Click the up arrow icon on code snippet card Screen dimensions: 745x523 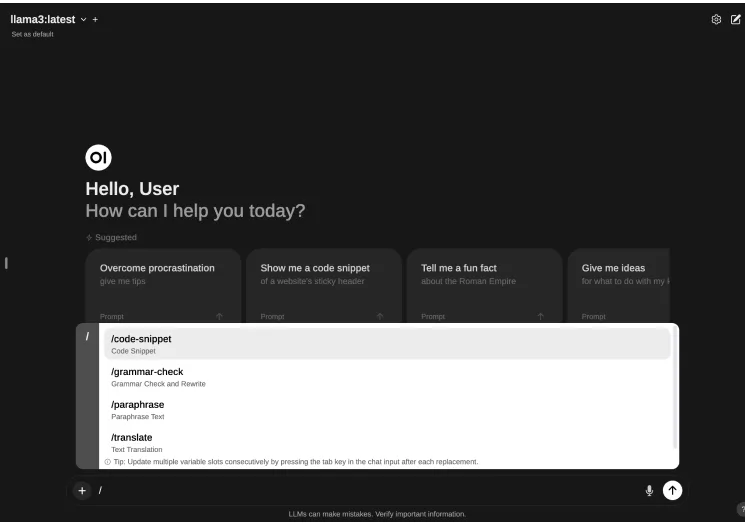pyautogui.click(x=380, y=316)
